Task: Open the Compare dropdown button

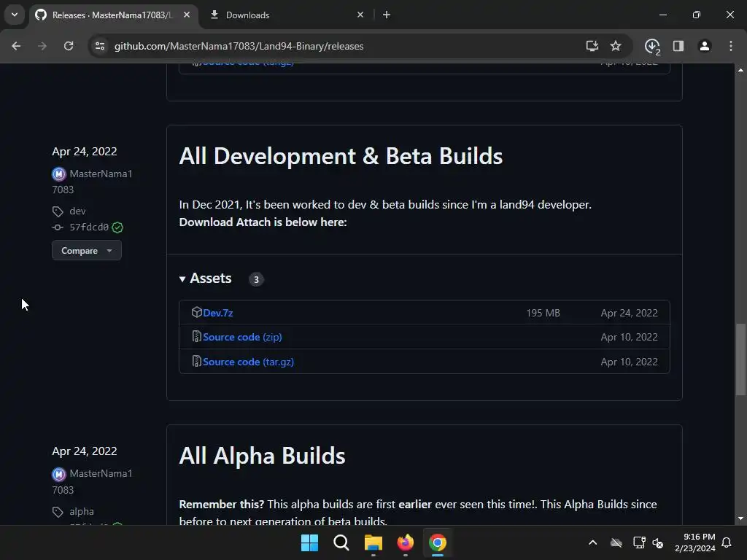Action: pos(87,251)
